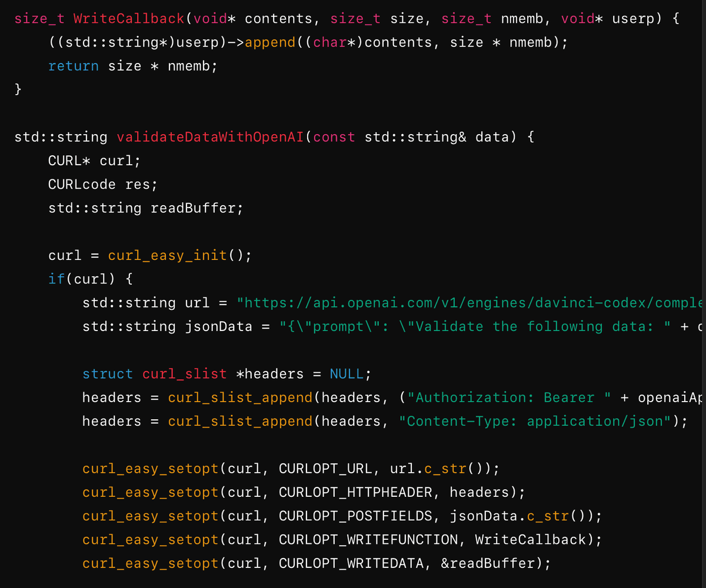Click the jsonData variable declaration

pos(218,326)
